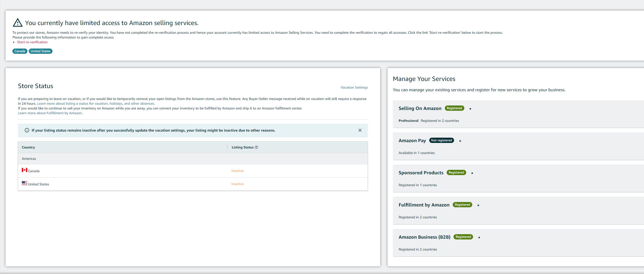The height and width of the screenshot is (274, 644).
Task: Open the Amazon Pay service title
Action: point(412,141)
